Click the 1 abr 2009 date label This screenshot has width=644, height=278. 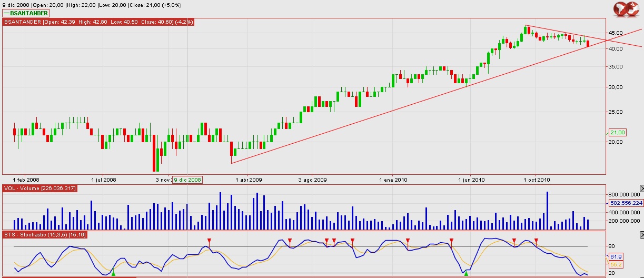pyautogui.click(x=249, y=180)
